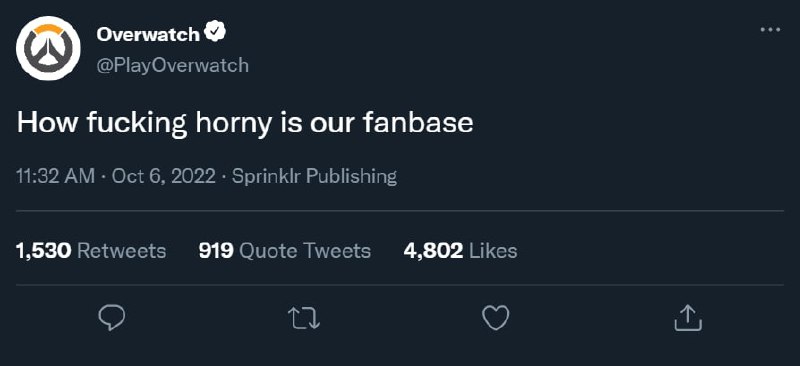Like the tweet with heart icon
Screen dimensions: 800x366
[496, 318]
